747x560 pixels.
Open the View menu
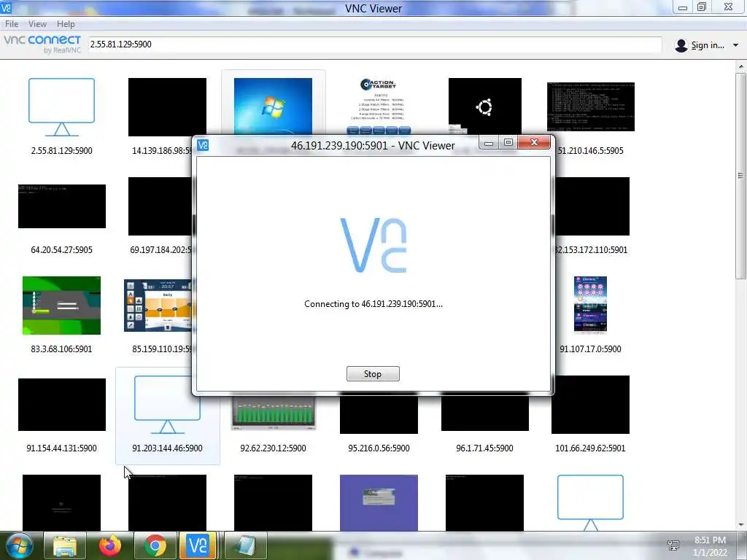click(37, 24)
